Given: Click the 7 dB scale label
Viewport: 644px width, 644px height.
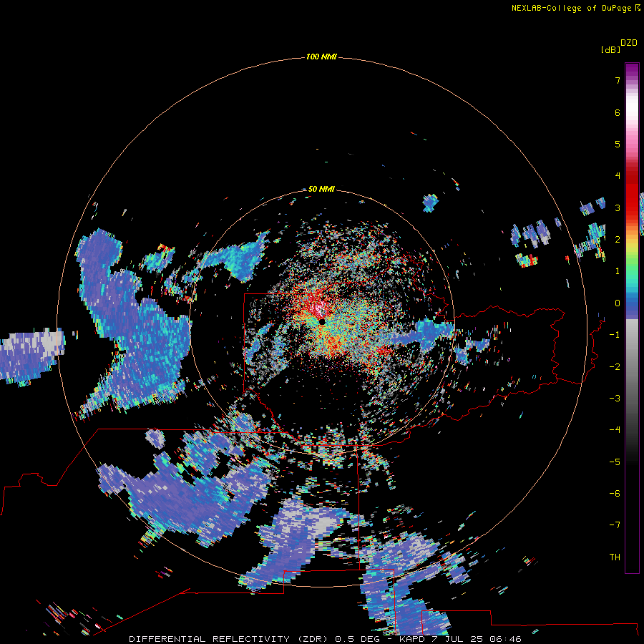Looking at the screenshot, I should point(618,80).
